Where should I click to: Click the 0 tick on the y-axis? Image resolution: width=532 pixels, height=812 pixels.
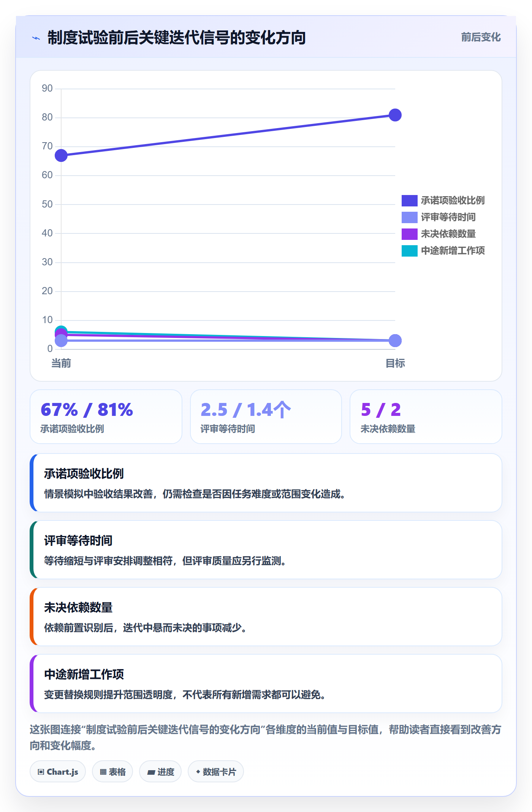tap(50, 349)
